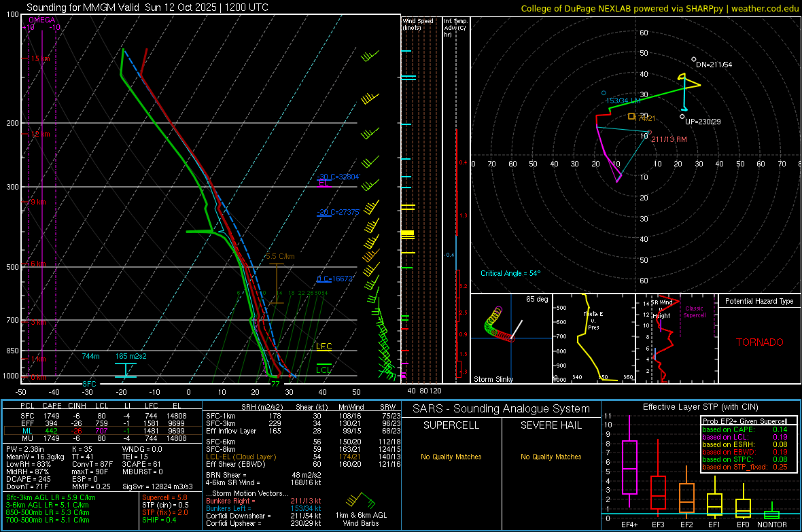This screenshot has width=802, height=532.
Task: Click the 'ConvT = 87F' value
Action: (92, 464)
